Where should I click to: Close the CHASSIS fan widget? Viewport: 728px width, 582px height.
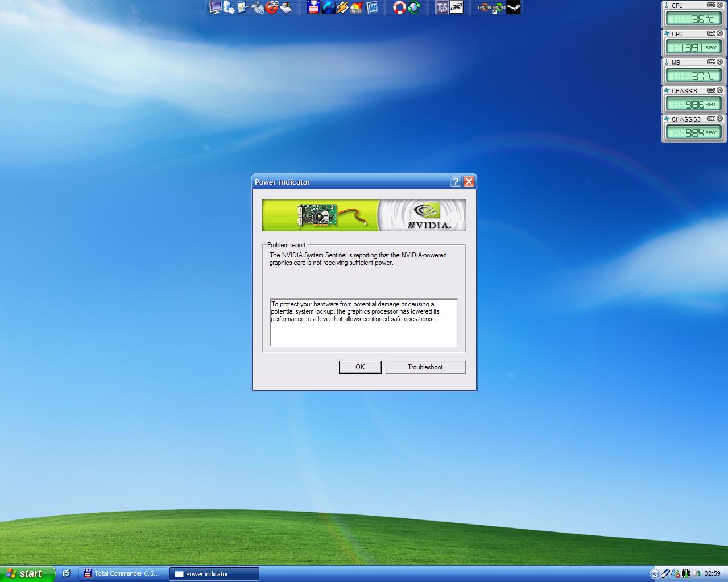[719, 90]
